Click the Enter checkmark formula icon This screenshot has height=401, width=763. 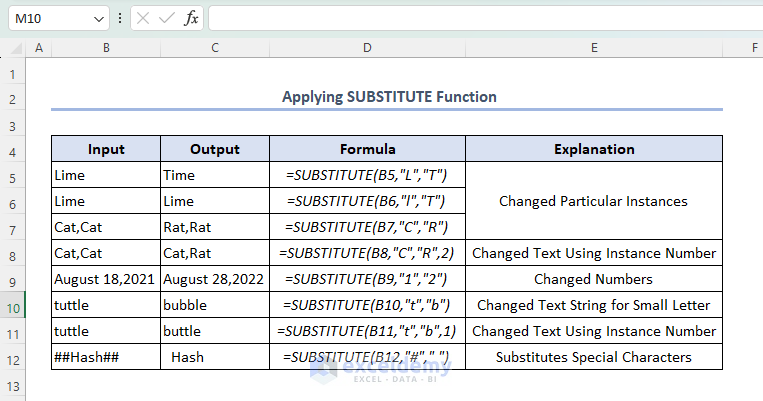coord(167,19)
